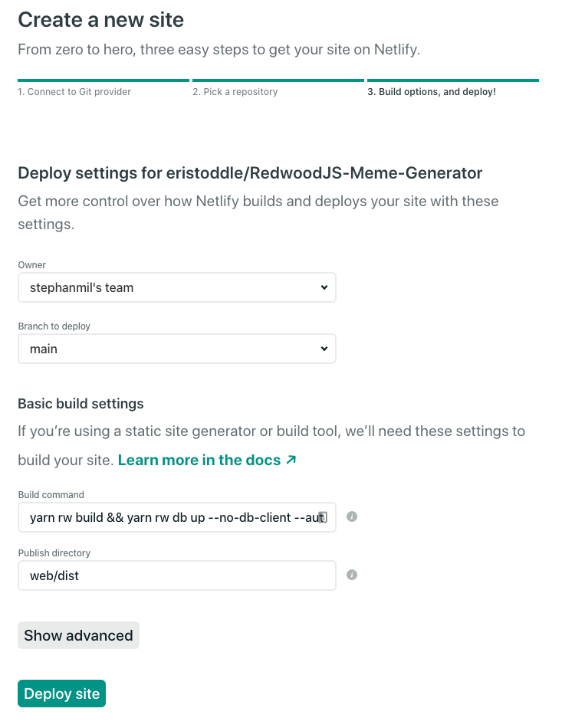
Task: Click the progress bar above step 2
Action: tap(278, 80)
